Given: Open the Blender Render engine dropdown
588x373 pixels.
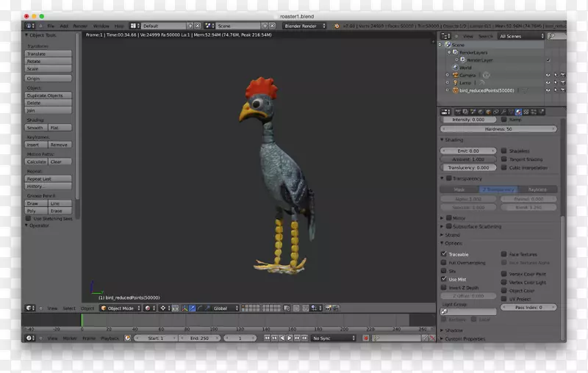Looking at the screenshot, I should [304, 26].
